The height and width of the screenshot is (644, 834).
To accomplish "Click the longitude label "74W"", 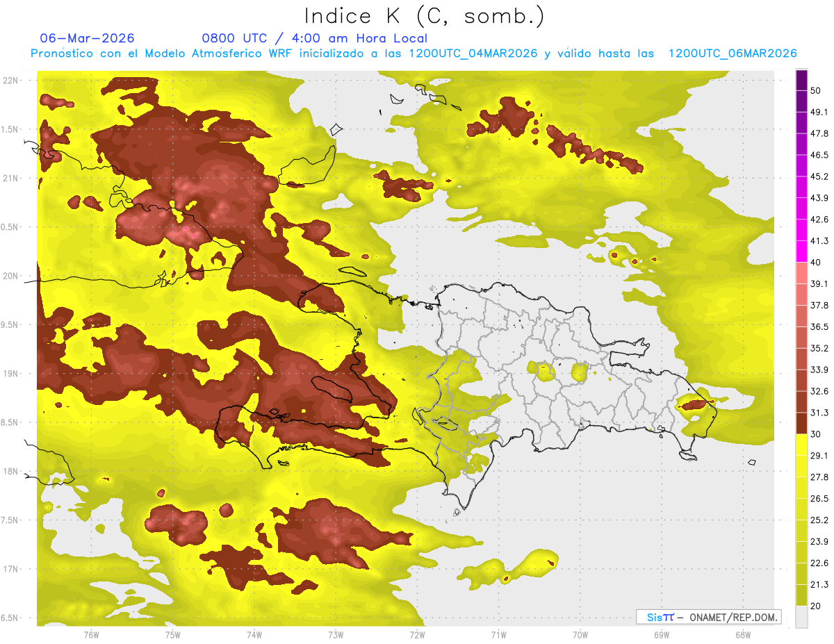I will (x=254, y=634).
